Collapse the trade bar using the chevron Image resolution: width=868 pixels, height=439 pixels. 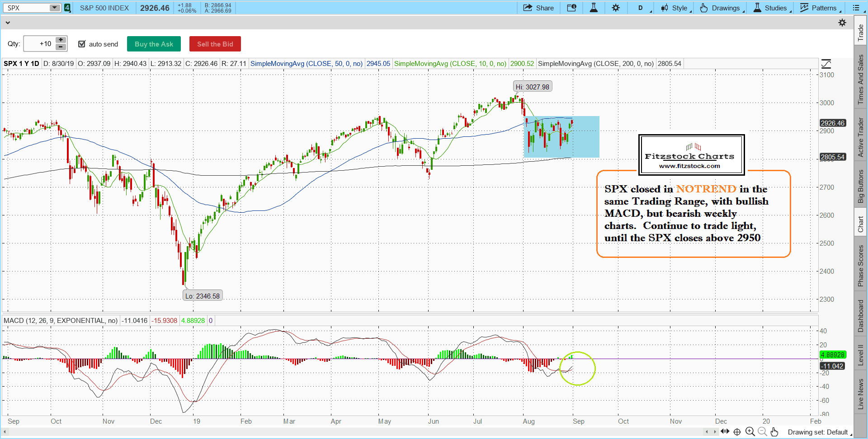pyautogui.click(x=7, y=23)
